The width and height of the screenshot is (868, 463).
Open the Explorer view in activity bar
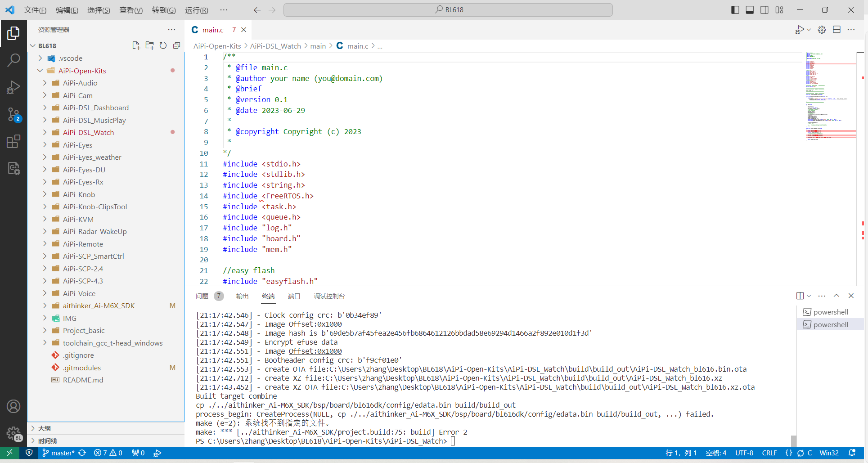(x=13, y=33)
